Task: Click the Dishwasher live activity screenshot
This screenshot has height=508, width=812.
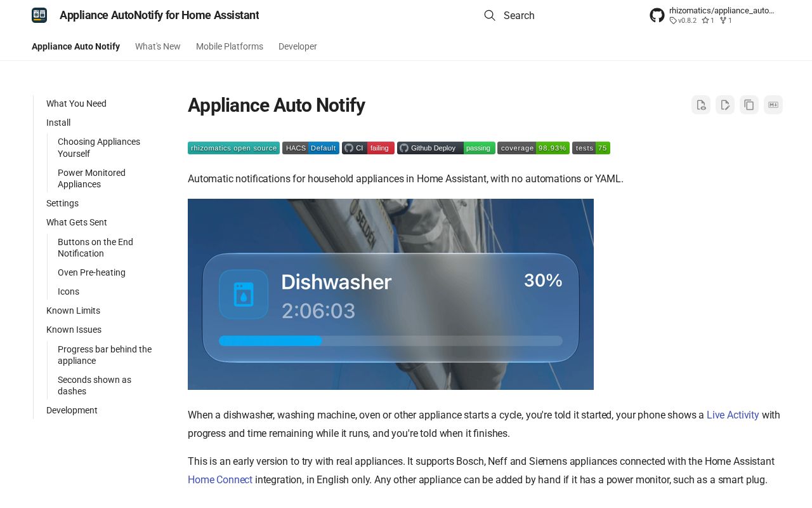Action: (391, 294)
